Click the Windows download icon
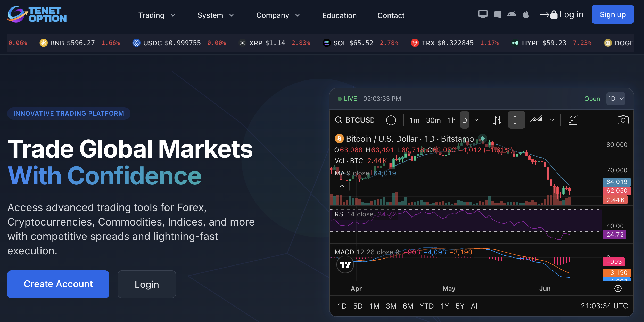This screenshot has height=322, width=644. point(497,14)
